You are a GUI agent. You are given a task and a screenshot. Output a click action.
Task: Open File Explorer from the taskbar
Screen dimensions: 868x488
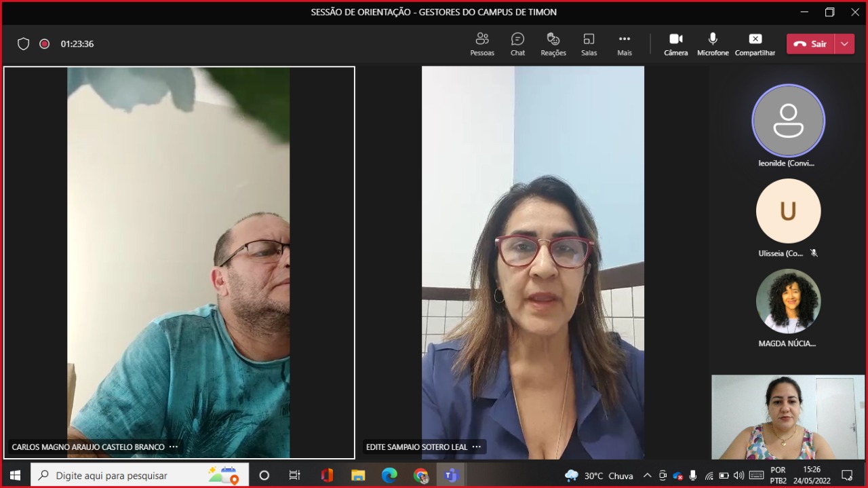(358, 475)
